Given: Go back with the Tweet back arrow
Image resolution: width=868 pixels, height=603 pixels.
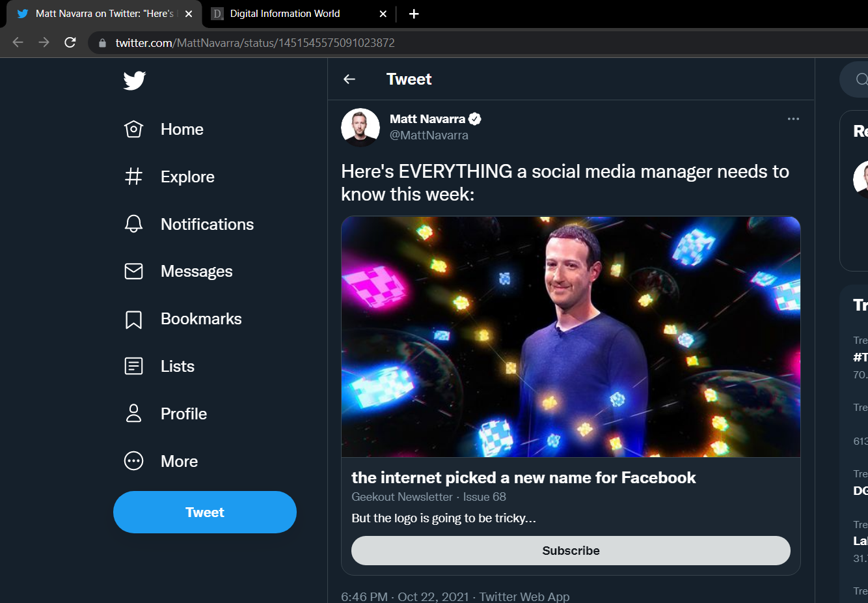Looking at the screenshot, I should pyautogui.click(x=349, y=79).
